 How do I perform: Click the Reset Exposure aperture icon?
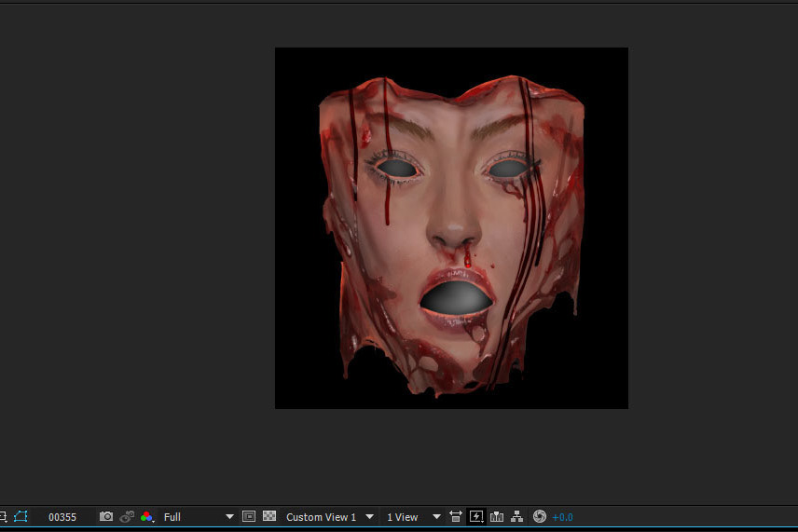coord(539,517)
